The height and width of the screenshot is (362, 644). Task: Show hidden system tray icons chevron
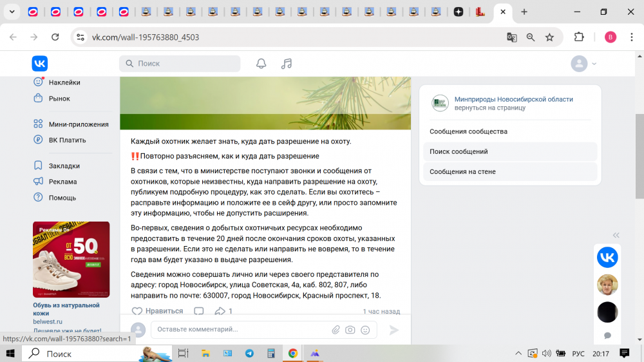coord(518,354)
